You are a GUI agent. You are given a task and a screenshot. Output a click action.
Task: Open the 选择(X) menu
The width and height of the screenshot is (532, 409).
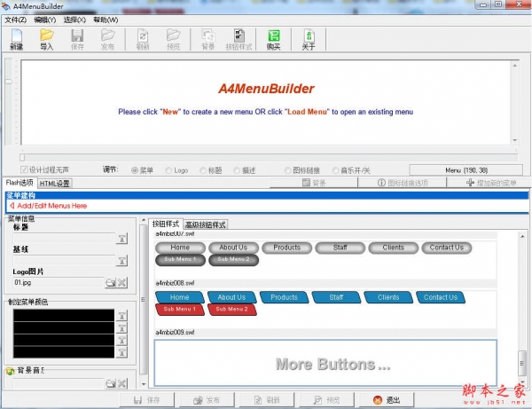74,20
